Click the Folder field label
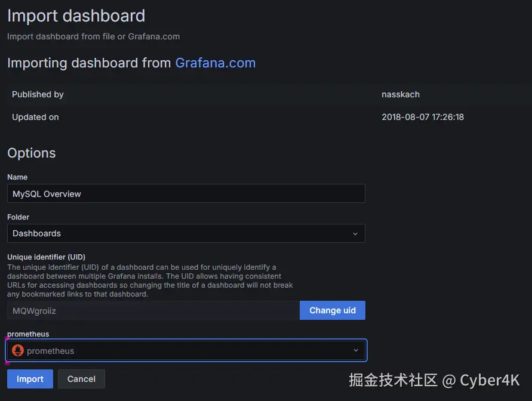Screen dimensions: 532x401 [x=18, y=217]
